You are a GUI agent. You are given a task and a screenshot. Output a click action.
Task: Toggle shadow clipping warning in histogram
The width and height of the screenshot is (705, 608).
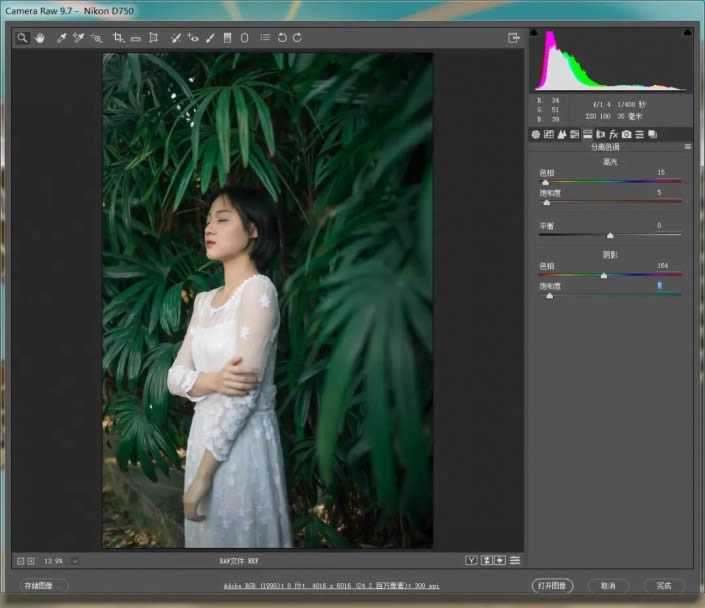coord(535,33)
